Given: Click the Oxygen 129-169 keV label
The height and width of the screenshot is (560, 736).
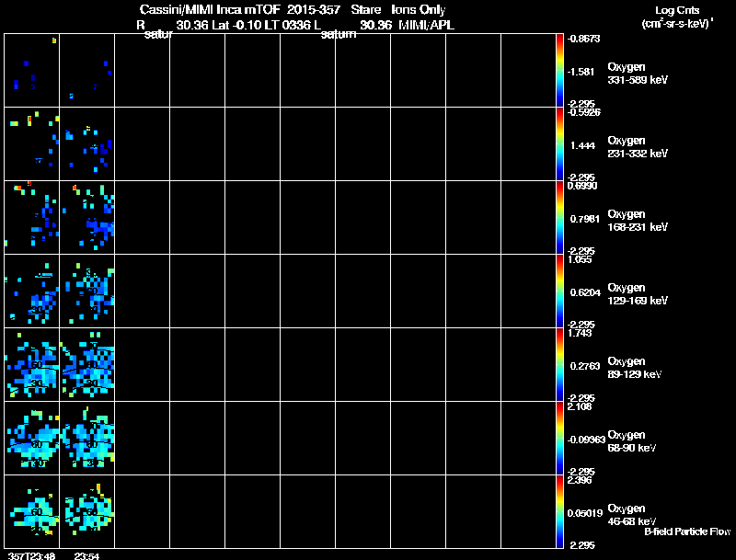Looking at the screenshot, I should [x=638, y=294].
